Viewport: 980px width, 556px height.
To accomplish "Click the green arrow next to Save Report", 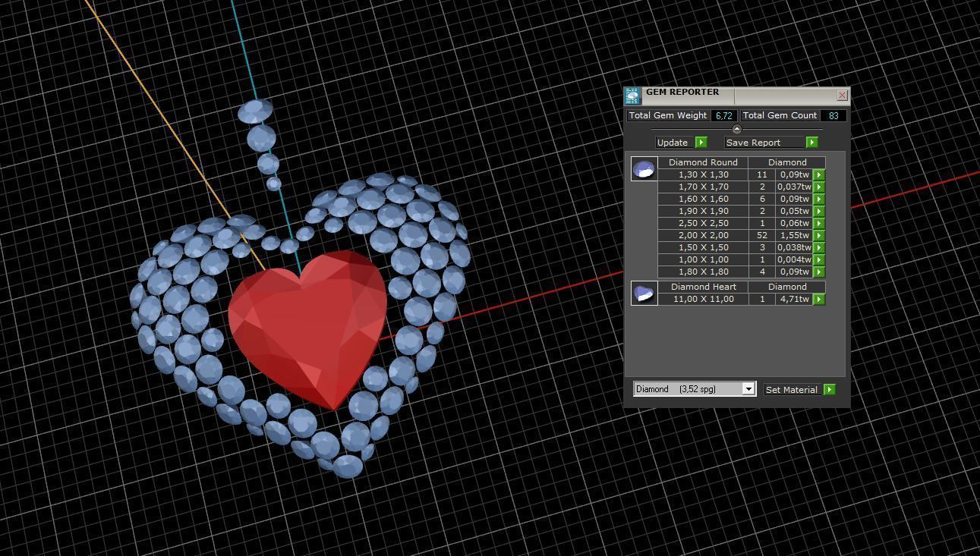I will [812, 143].
